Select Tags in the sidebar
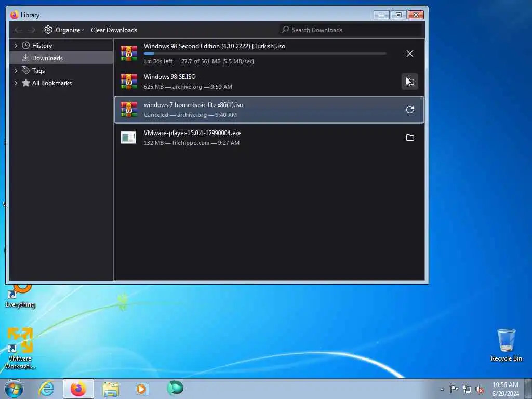Viewport: 532px width, 399px height. click(x=61, y=70)
